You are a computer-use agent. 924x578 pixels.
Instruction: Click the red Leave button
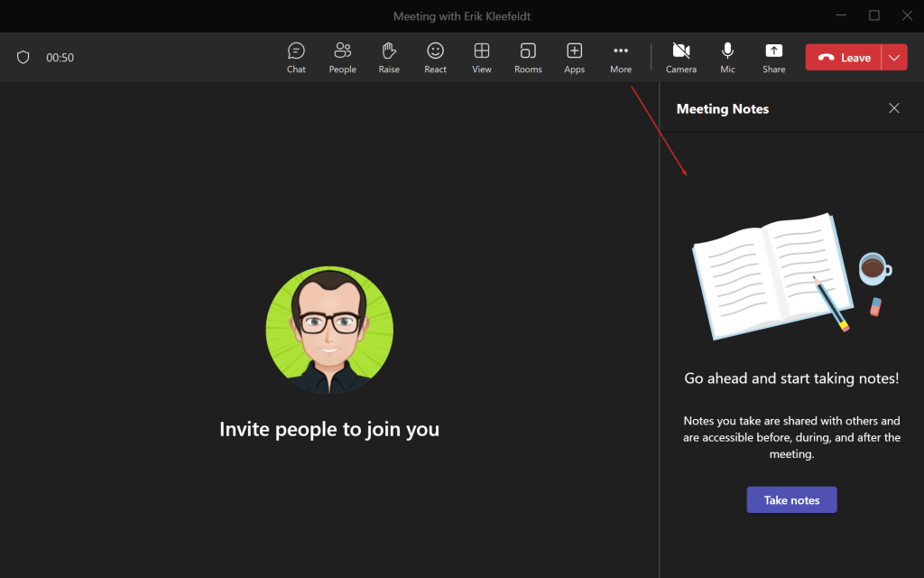pyautogui.click(x=844, y=57)
